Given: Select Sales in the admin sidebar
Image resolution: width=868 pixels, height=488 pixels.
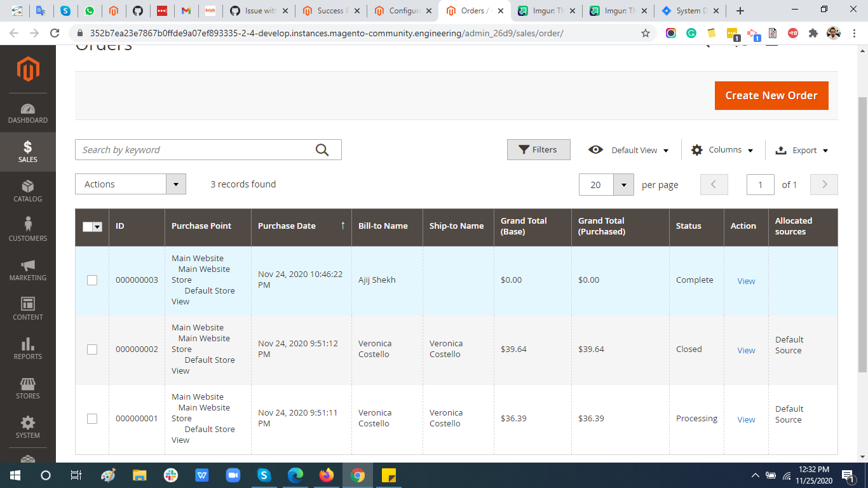Looking at the screenshot, I should (28, 152).
